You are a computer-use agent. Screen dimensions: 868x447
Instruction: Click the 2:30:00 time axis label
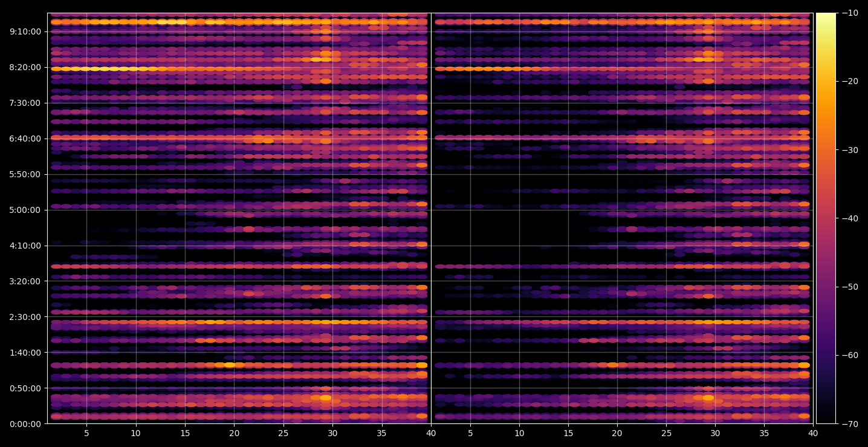25,317
